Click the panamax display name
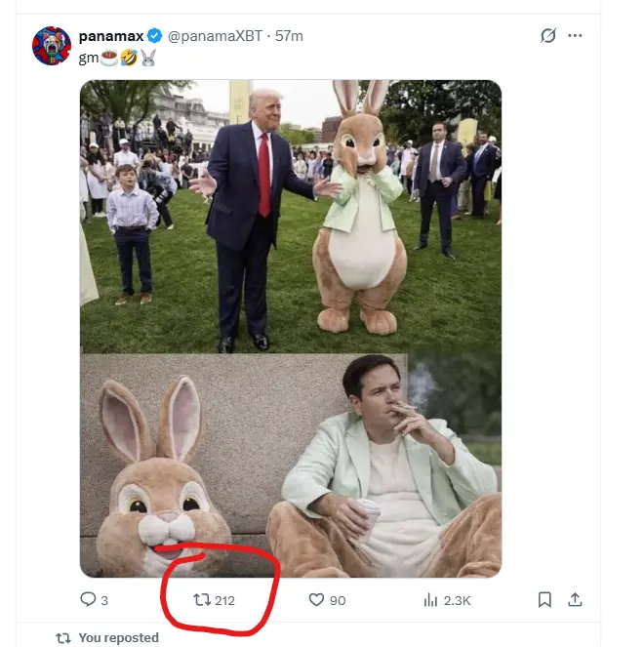Image resolution: width=644 pixels, height=647 pixels. click(x=110, y=36)
